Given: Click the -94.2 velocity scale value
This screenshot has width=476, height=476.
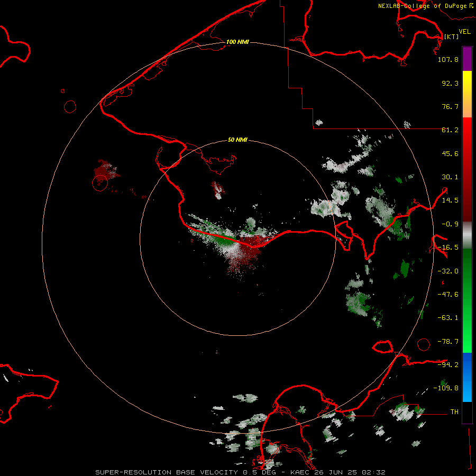Looking at the screenshot, I should [x=448, y=364].
